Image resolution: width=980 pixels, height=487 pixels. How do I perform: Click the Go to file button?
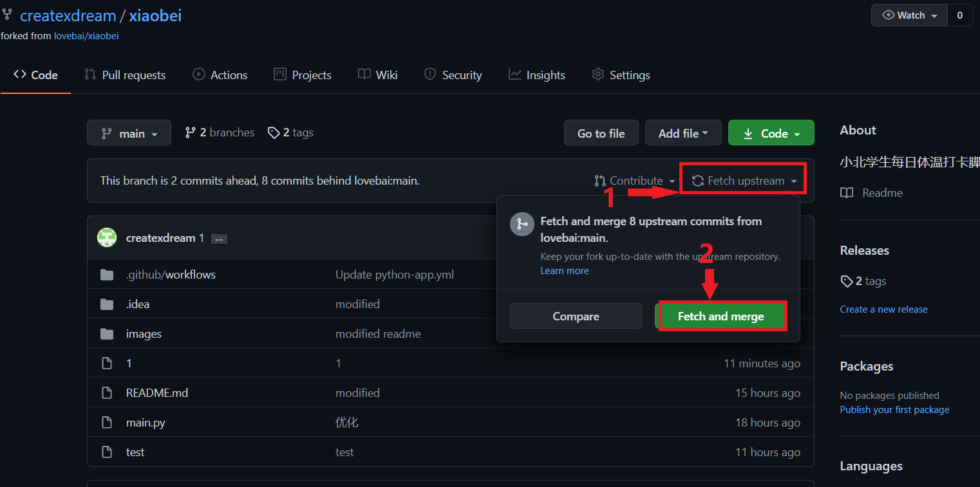[601, 133]
